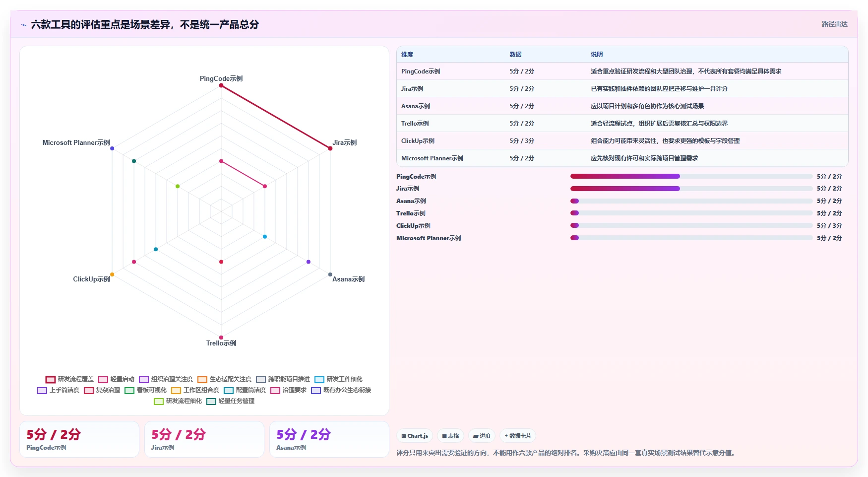This screenshot has height=477, width=868.
Task: Open the Jira示例 score card
Action: 204,439
